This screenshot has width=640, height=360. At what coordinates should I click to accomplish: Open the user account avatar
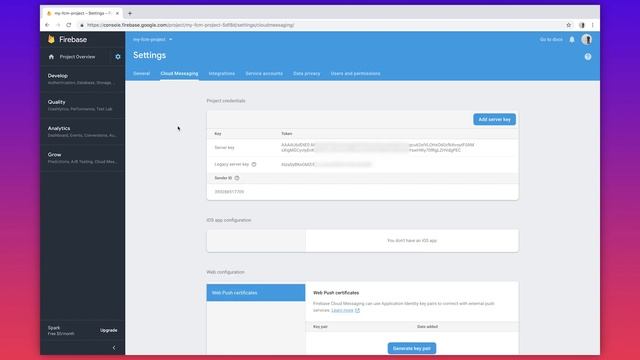tap(587, 40)
